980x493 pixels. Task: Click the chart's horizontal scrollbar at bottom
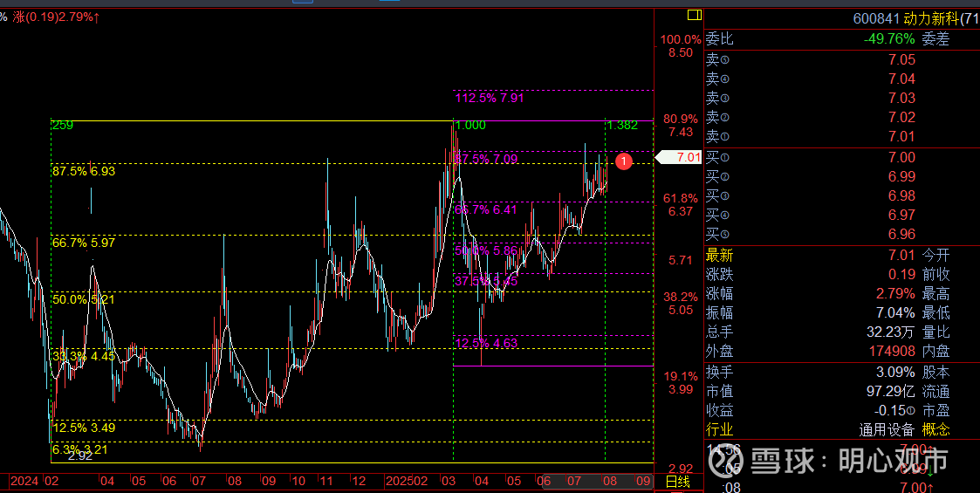pos(598,481)
